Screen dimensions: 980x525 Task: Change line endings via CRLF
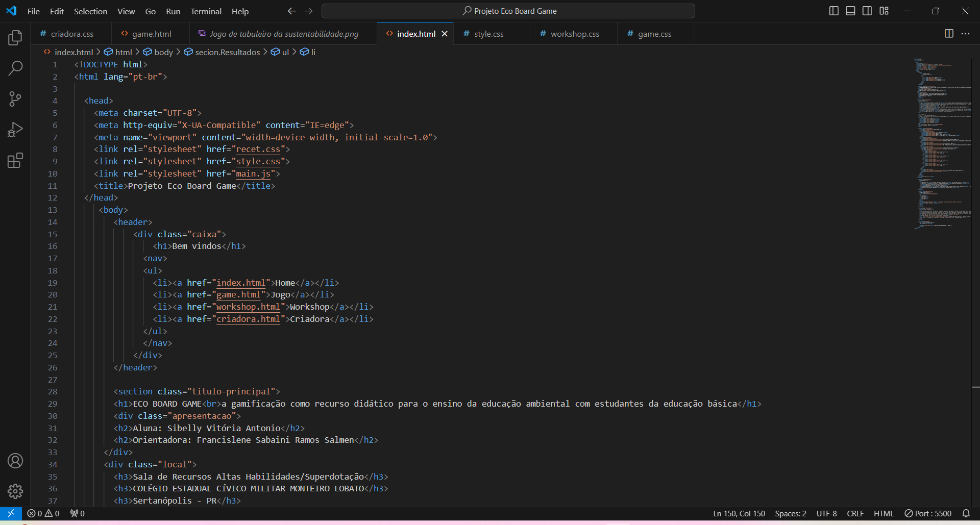[x=855, y=513]
